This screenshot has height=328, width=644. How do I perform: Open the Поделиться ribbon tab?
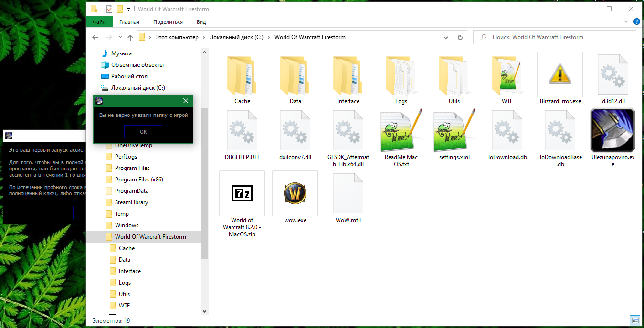(x=168, y=22)
